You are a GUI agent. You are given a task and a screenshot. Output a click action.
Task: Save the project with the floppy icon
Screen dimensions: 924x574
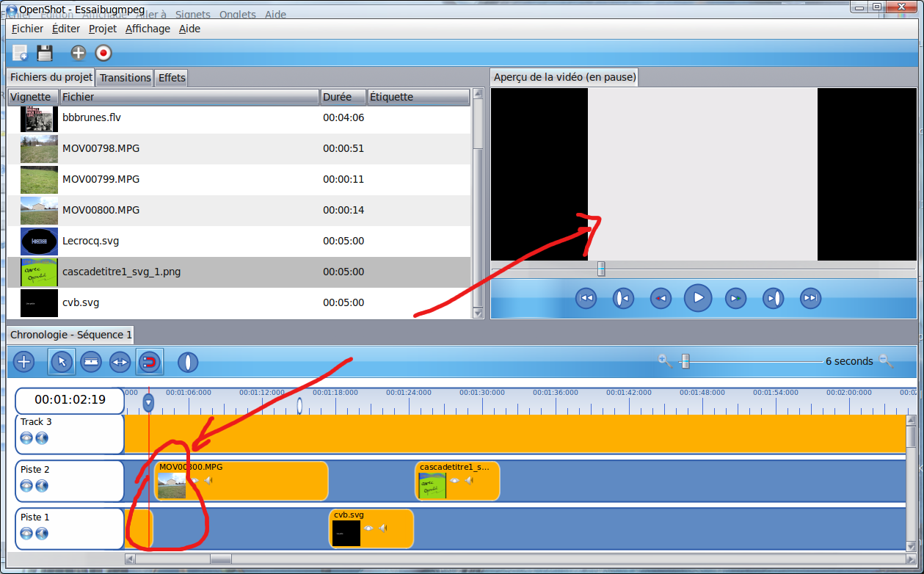[x=45, y=53]
